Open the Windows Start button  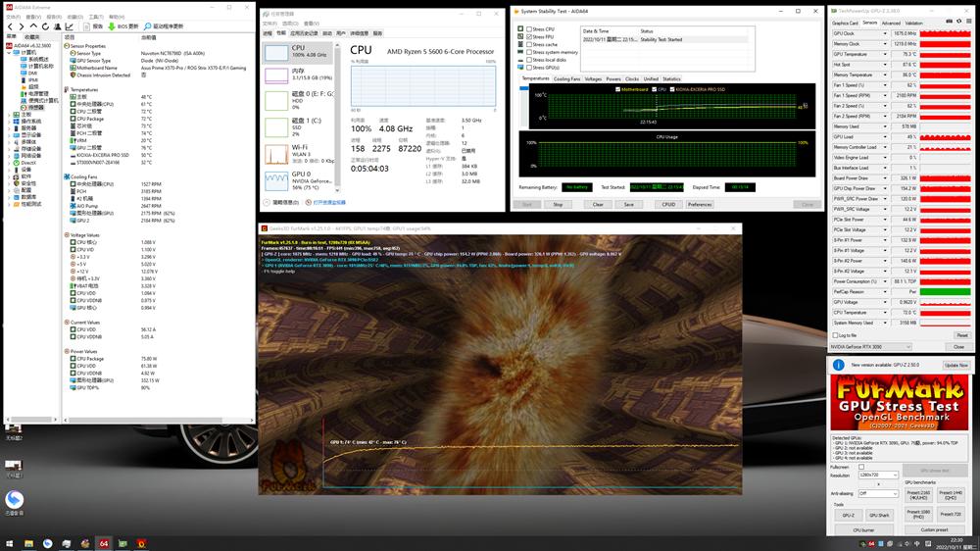click(x=10, y=542)
